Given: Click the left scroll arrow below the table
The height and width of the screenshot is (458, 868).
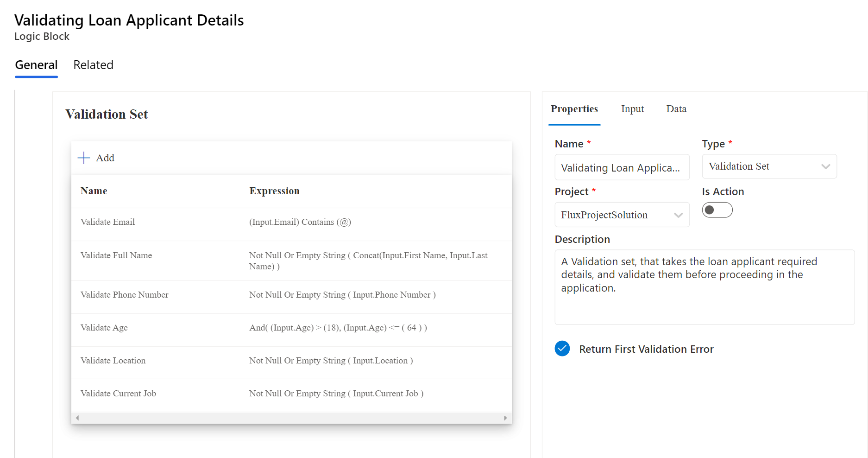Looking at the screenshot, I should (77, 418).
